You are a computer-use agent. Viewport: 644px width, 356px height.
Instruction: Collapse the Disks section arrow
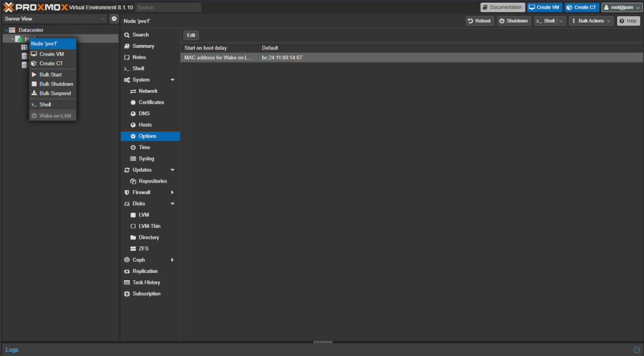coord(172,204)
